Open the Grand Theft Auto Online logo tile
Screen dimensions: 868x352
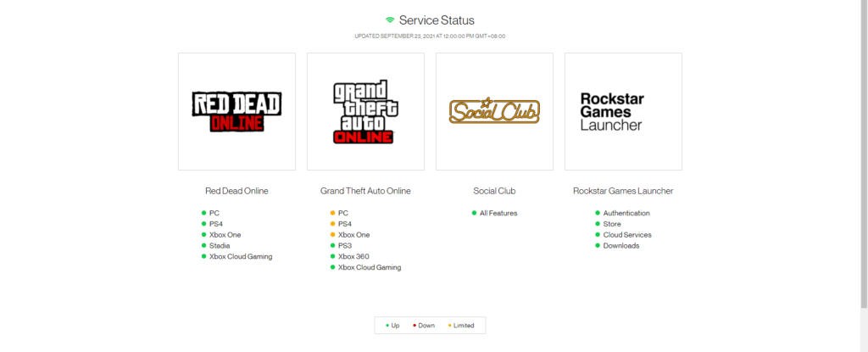tap(365, 111)
